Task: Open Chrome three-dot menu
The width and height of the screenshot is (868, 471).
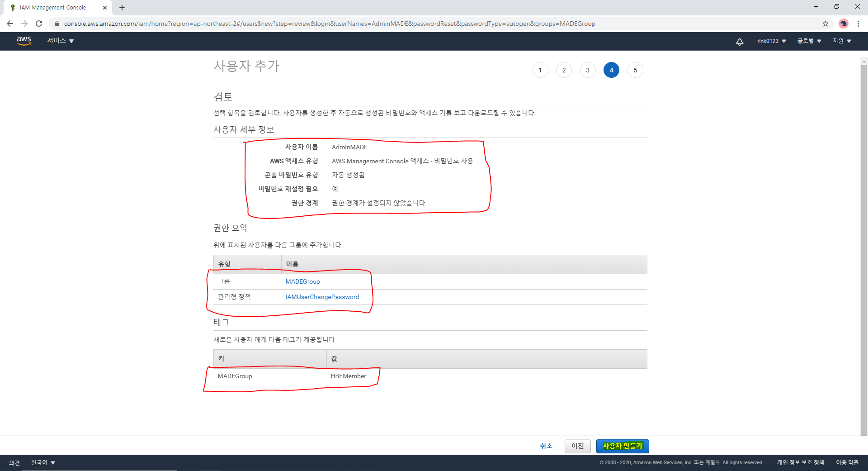Action: click(858, 24)
